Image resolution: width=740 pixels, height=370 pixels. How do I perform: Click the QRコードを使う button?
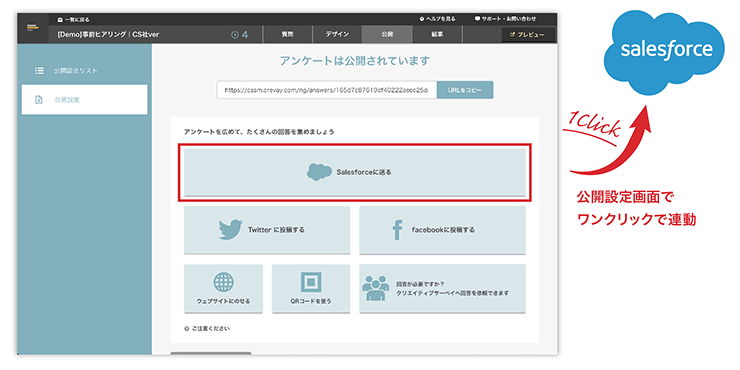click(311, 288)
